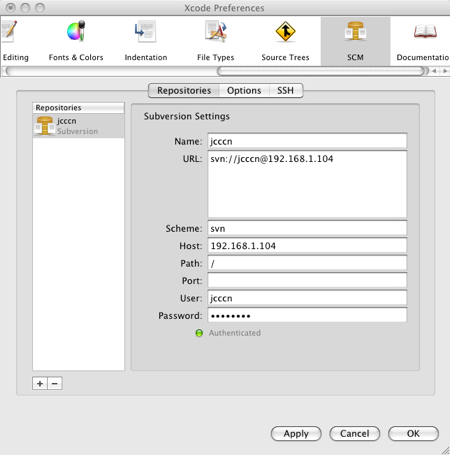Switch to the SSH tab
450x455 pixels.
click(x=286, y=91)
